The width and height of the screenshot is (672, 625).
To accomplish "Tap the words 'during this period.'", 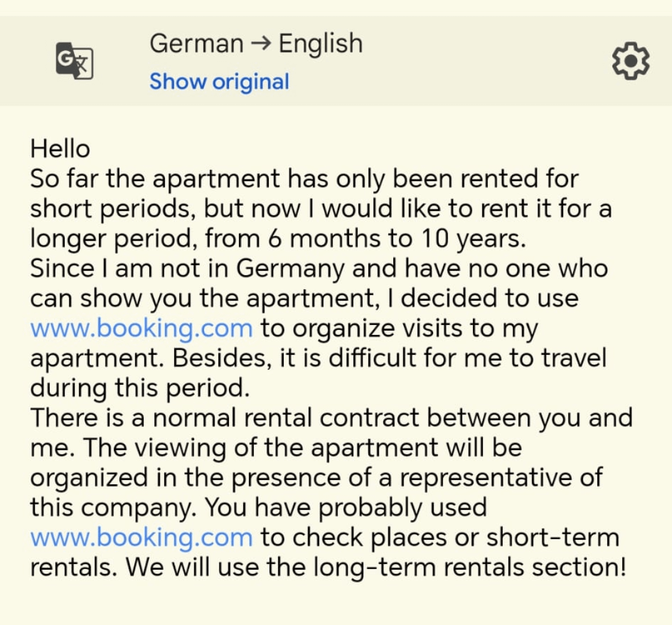I will click(140, 388).
